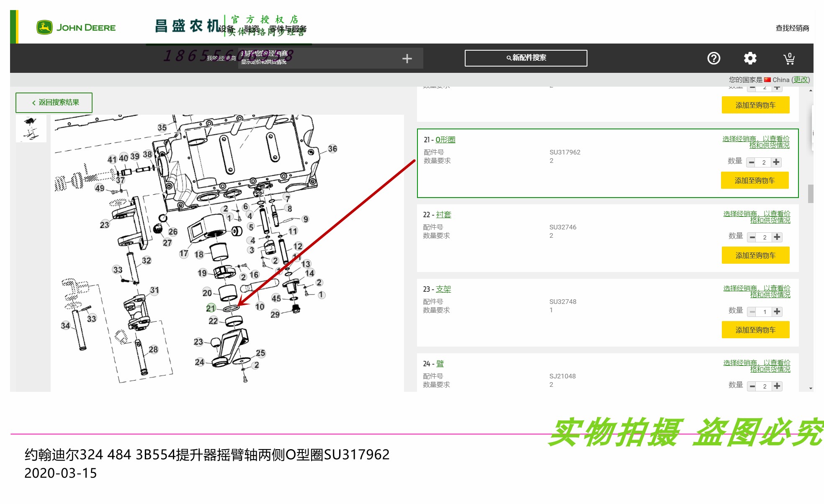The width and height of the screenshot is (824, 504).
Task: Click part number SJ21048 text
Action: (562, 376)
